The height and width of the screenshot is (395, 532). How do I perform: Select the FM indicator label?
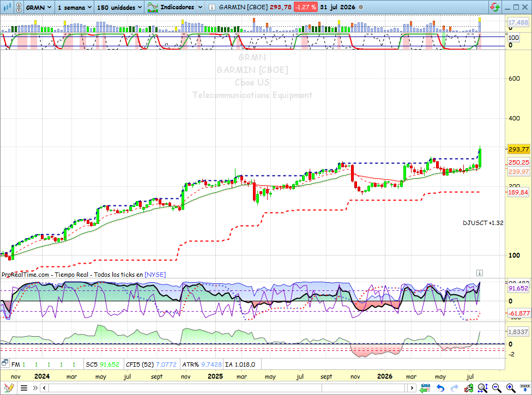16,364
